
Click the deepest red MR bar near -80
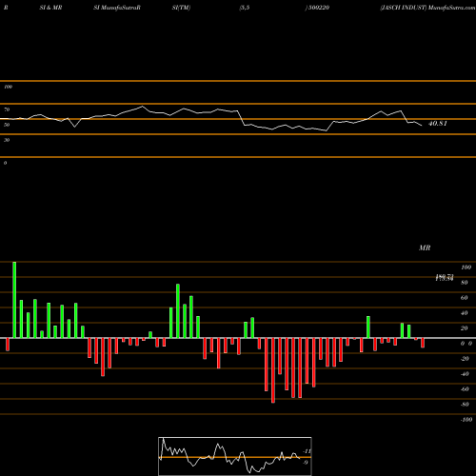(273, 370)
